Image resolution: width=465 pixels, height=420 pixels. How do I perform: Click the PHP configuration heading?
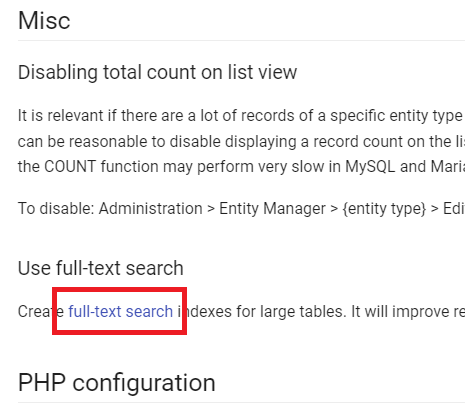(117, 382)
